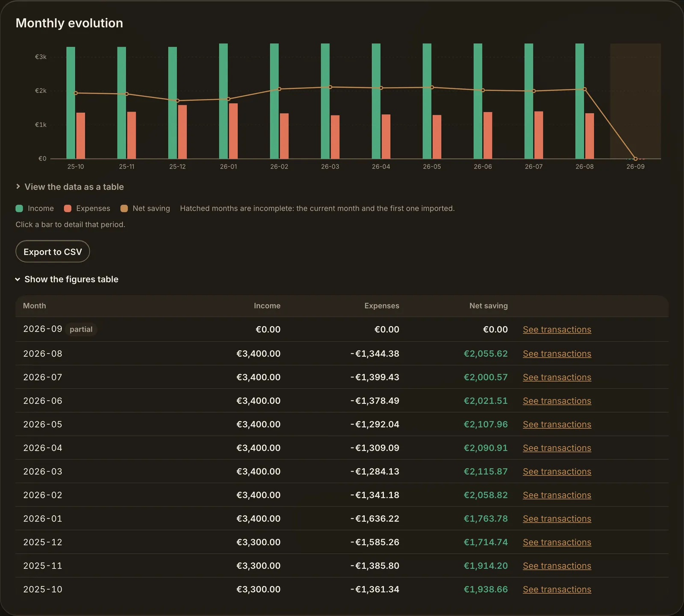Click the Expenses column header
The image size is (684, 616).
point(382,306)
